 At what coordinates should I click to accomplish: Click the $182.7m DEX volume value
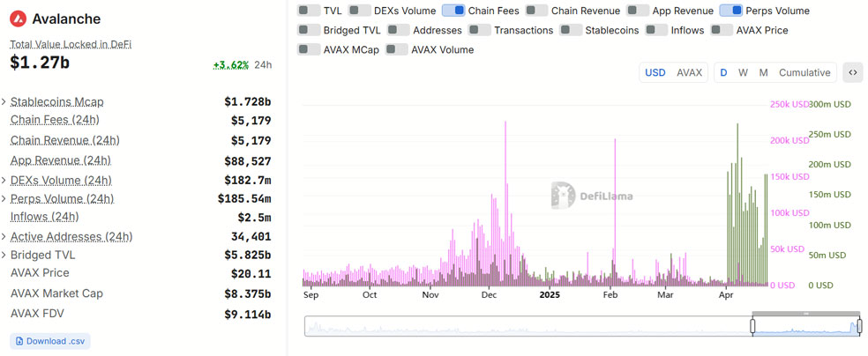[248, 181]
